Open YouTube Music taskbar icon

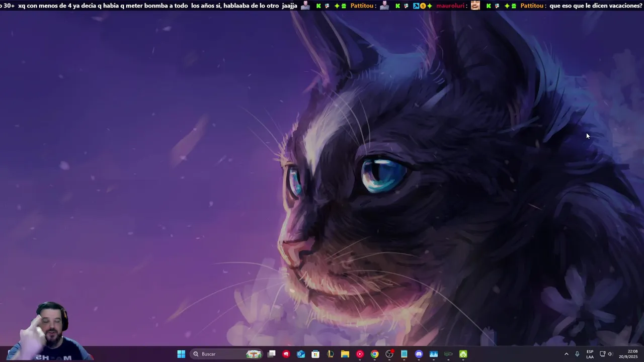point(360,354)
